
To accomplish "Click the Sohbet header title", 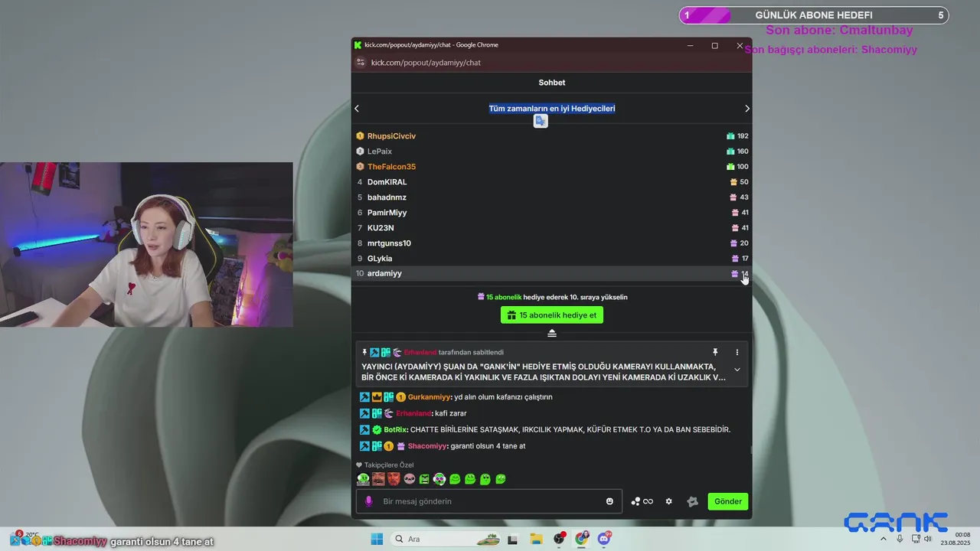I will 552,83.
